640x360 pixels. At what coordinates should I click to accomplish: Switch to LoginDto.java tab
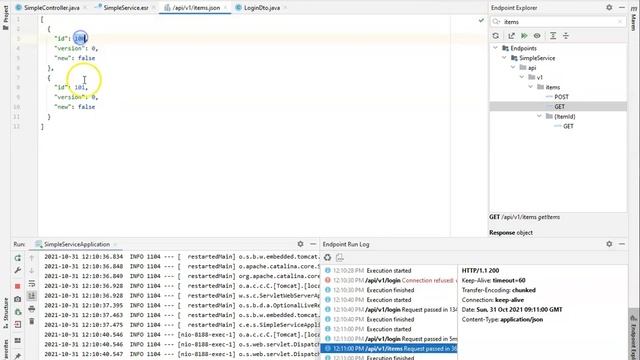(x=262, y=8)
